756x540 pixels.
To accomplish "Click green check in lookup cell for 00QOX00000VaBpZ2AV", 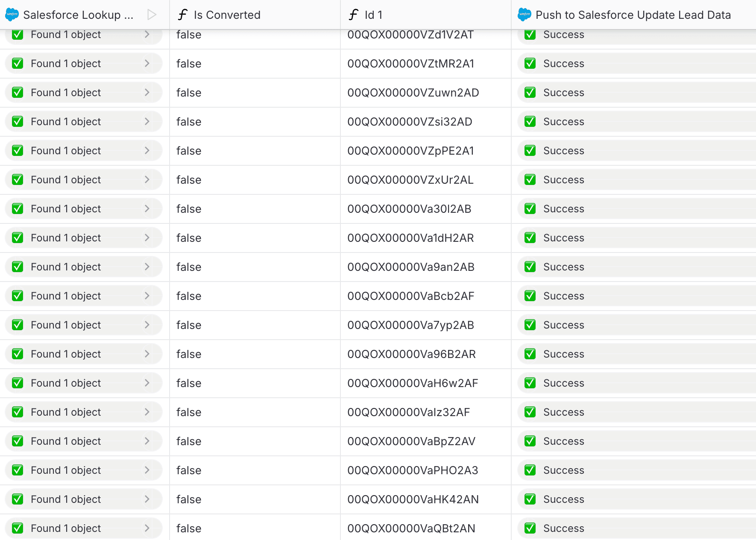I will [x=18, y=441].
